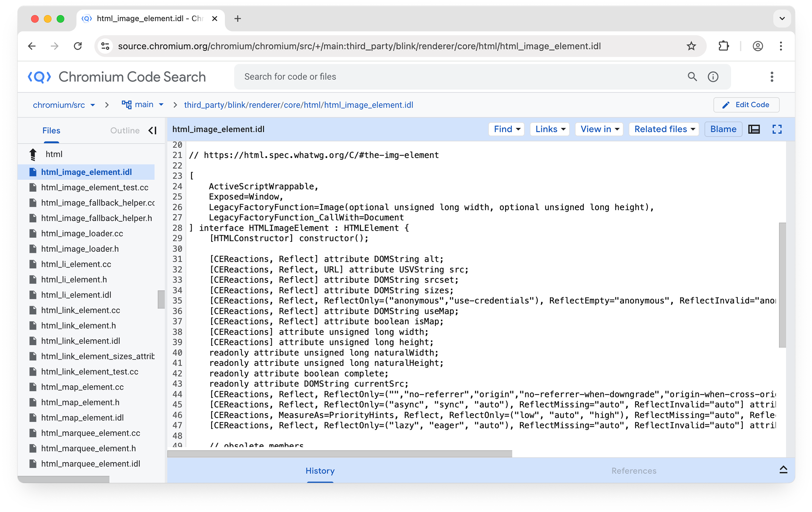Click the code horizontal scrollbar
812x512 pixels.
pyautogui.click(x=339, y=453)
